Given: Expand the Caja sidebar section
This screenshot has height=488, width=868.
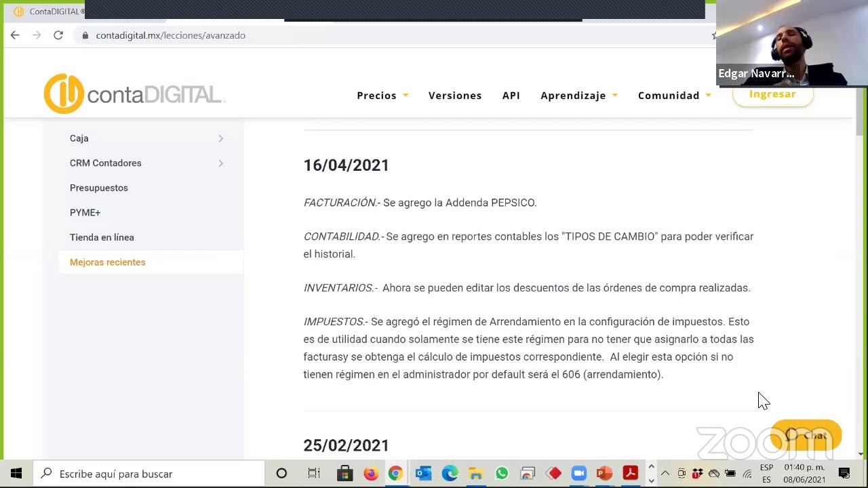Looking at the screenshot, I should [220, 138].
